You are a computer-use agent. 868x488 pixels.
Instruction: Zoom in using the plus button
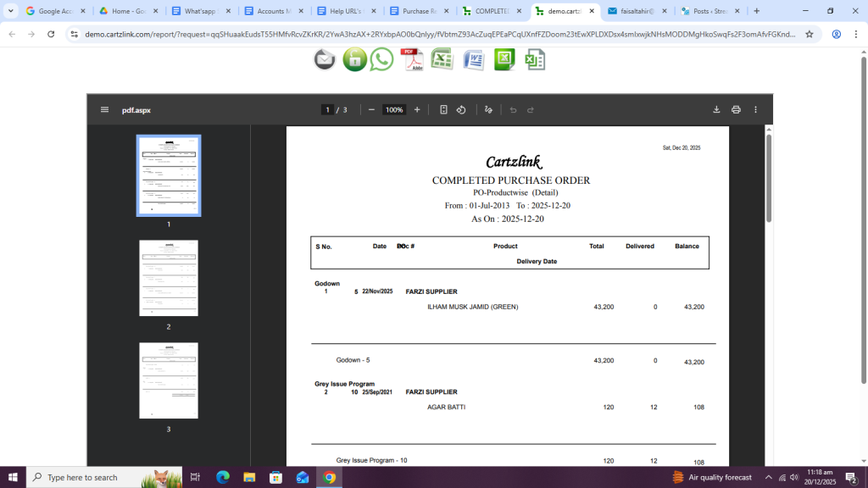(417, 110)
